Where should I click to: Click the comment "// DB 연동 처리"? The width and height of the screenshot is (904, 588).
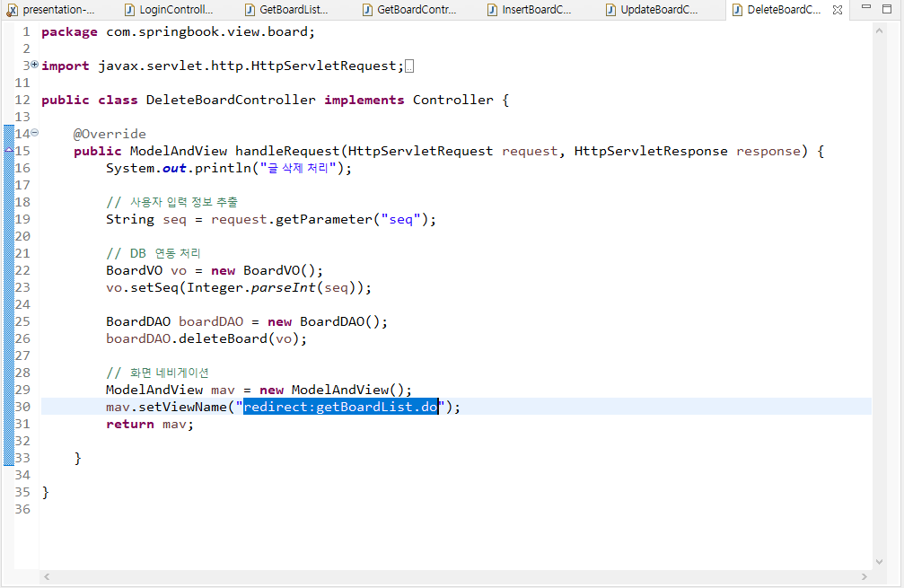[x=154, y=254]
